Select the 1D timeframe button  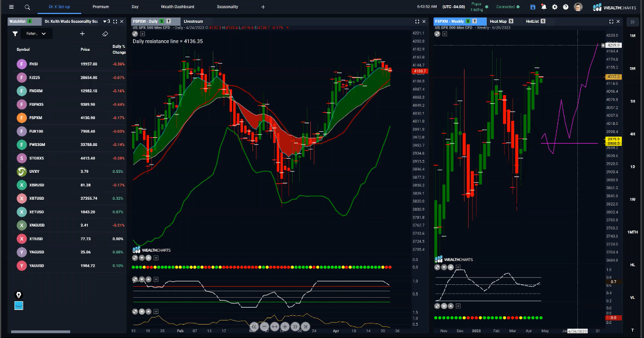point(632,167)
